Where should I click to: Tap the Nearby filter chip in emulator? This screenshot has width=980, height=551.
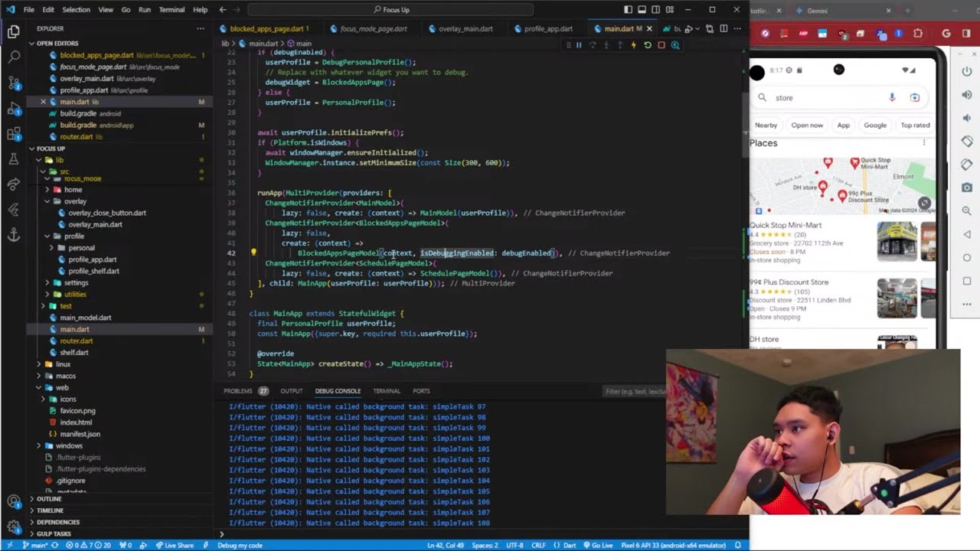click(x=766, y=125)
